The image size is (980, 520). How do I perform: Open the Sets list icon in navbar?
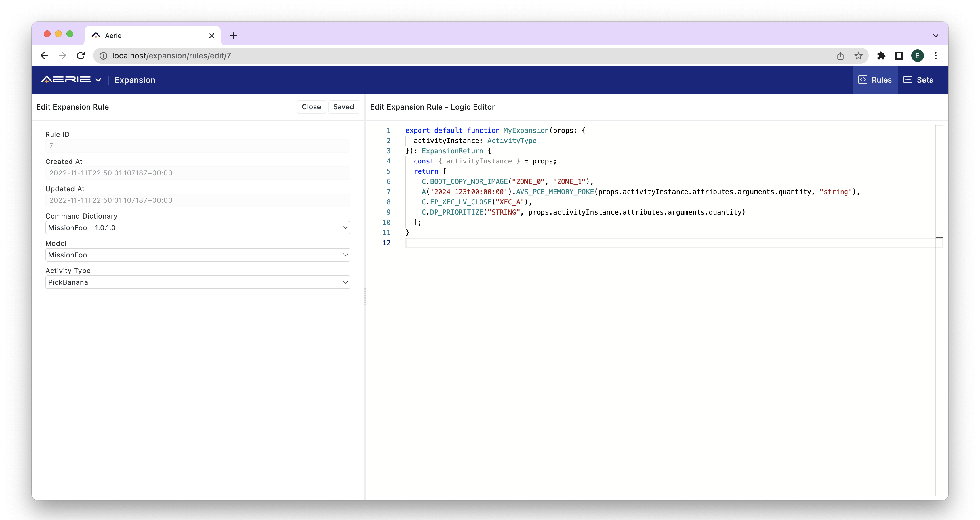pyautogui.click(x=908, y=80)
